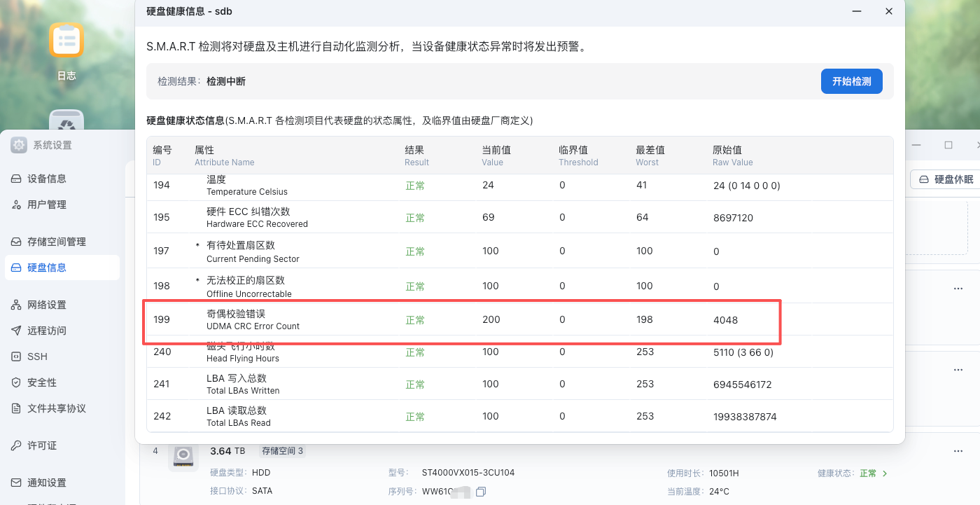Click the disk 4 hard drive icon

coord(183,457)
